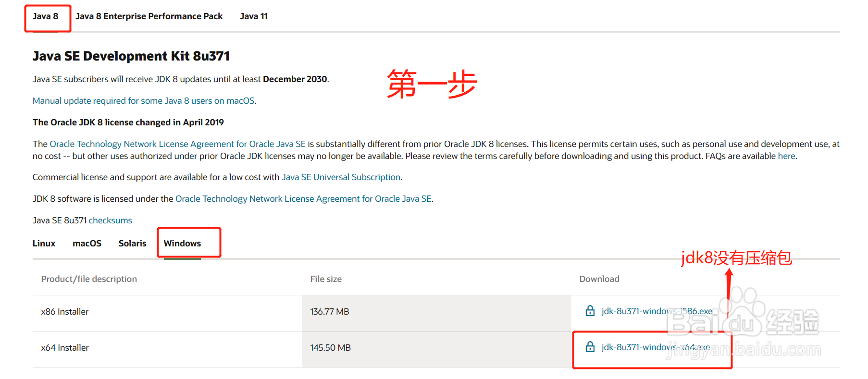Click the 'File size' column header
The width and height of the screenshot is (868, 379).
pos(326,279)
